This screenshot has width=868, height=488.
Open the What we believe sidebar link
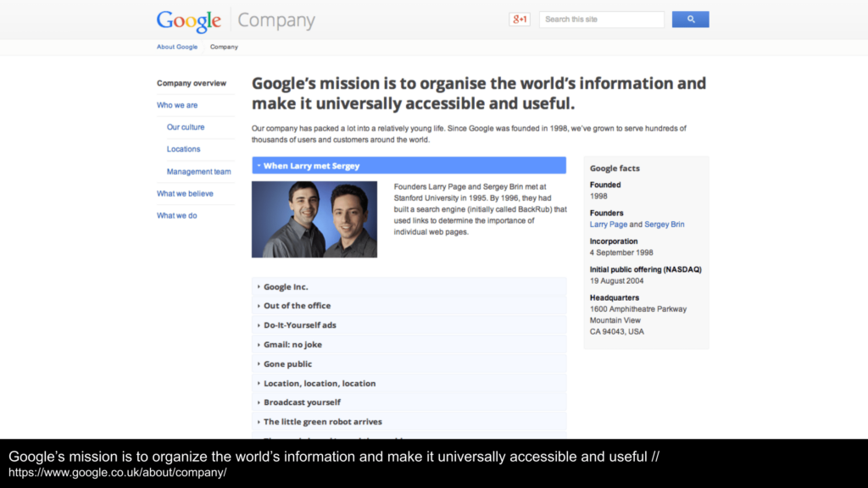(185, 194)
